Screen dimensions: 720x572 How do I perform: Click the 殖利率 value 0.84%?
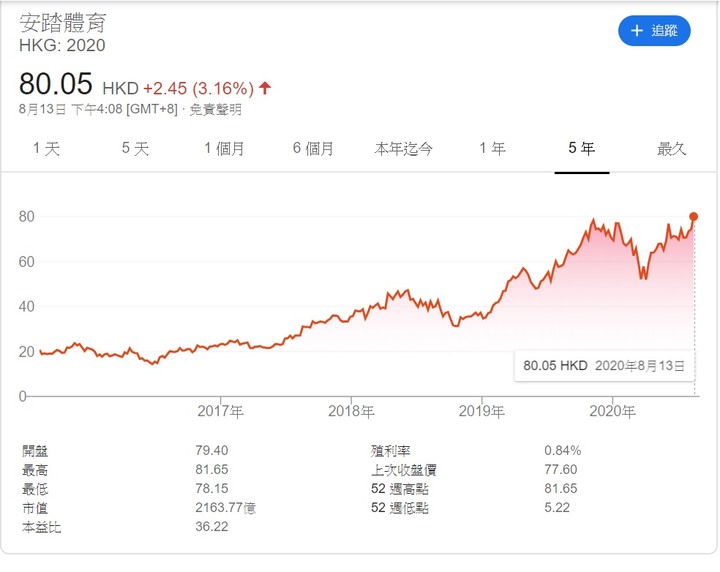pyautogui.click(x=562, y=450)
